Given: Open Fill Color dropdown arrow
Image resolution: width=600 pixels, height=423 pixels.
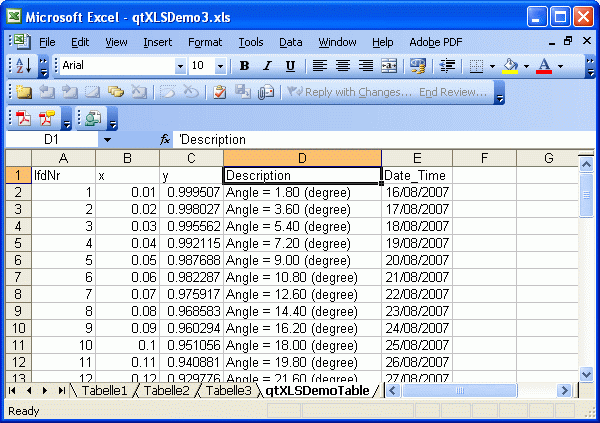Looking at the screenshot, I should point(526,66).
